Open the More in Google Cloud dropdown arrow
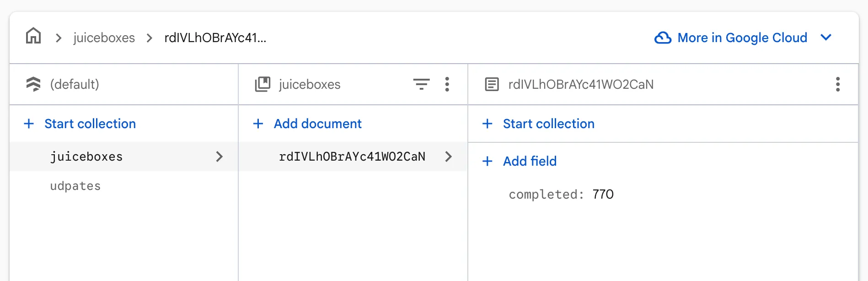868x281 pixels. click(x=826, y=38)
